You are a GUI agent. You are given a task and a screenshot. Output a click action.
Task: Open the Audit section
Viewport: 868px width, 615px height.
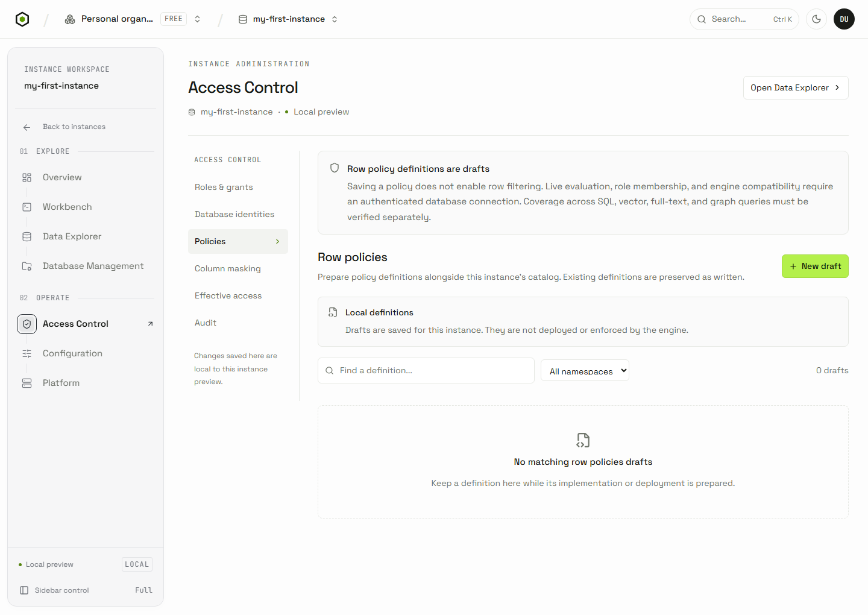tap(238, 323)
